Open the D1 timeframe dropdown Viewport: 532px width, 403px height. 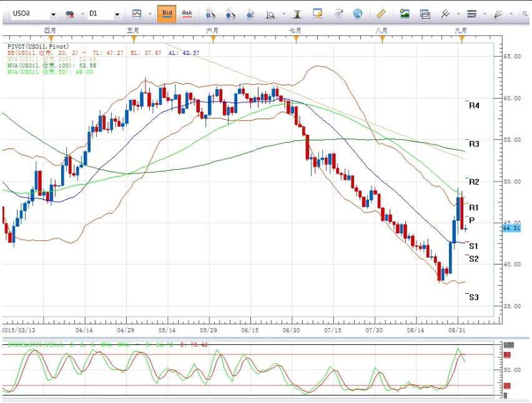(117, 14)
